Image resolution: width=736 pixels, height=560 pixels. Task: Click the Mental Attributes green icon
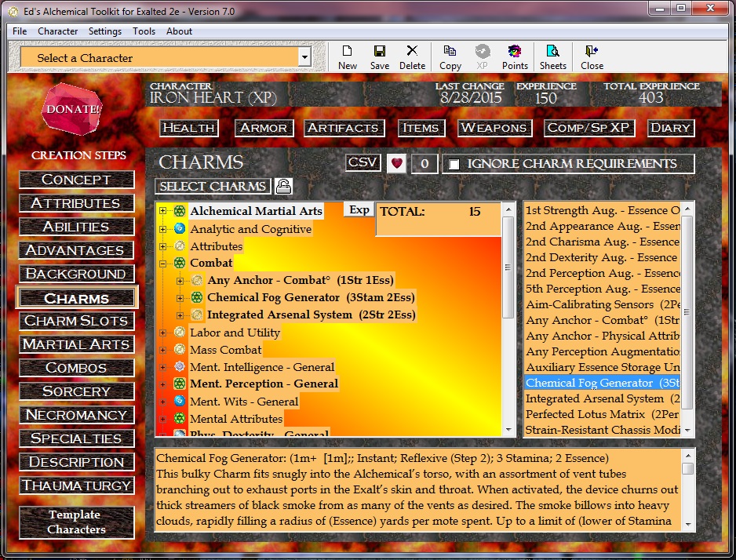(180, 418)
